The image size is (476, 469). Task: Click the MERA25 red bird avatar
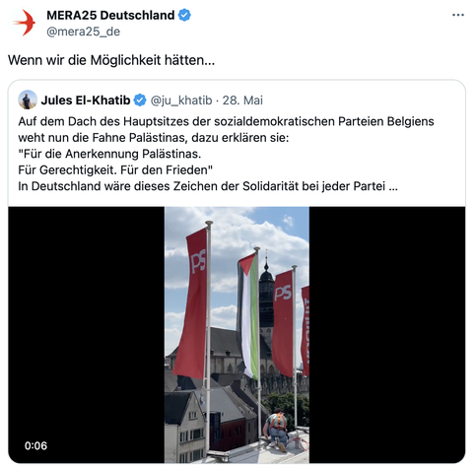[x=24, y=23]
